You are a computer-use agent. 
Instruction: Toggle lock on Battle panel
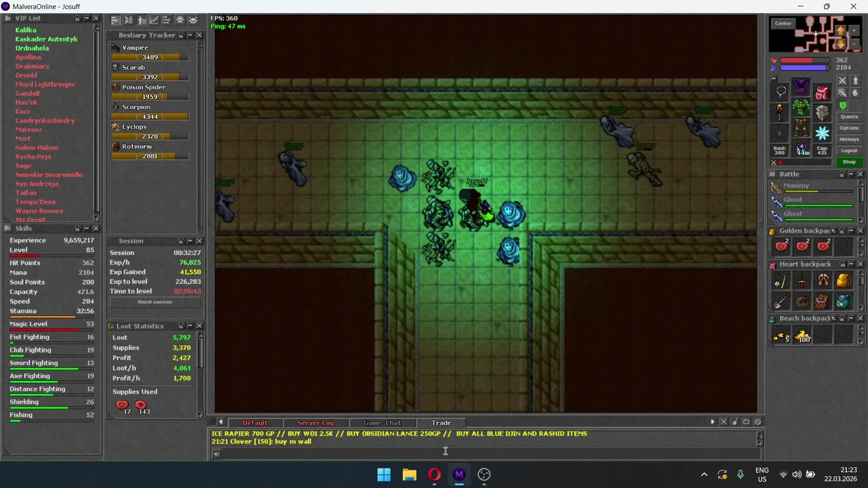click(x=843, y=174)
